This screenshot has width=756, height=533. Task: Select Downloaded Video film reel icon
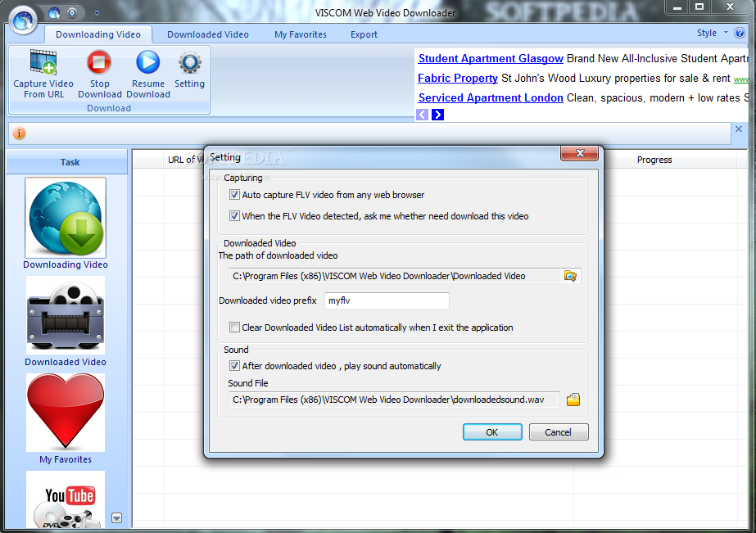66,315
